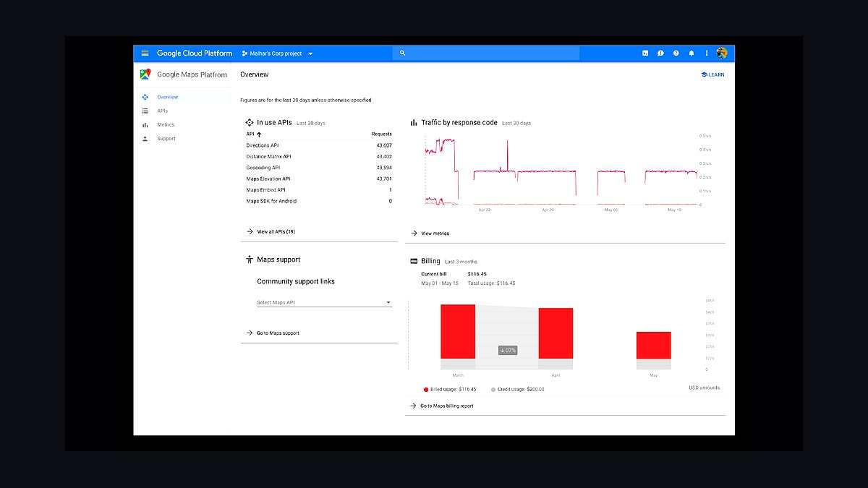Click the Metrics bar chart sidebar icon

[x=145, y=125]
